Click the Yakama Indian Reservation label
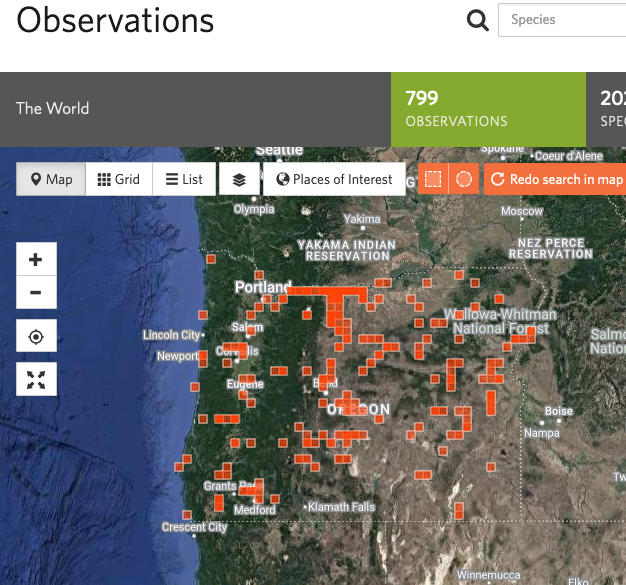Viewport: 626px width, 585px height. coord(347,250)
